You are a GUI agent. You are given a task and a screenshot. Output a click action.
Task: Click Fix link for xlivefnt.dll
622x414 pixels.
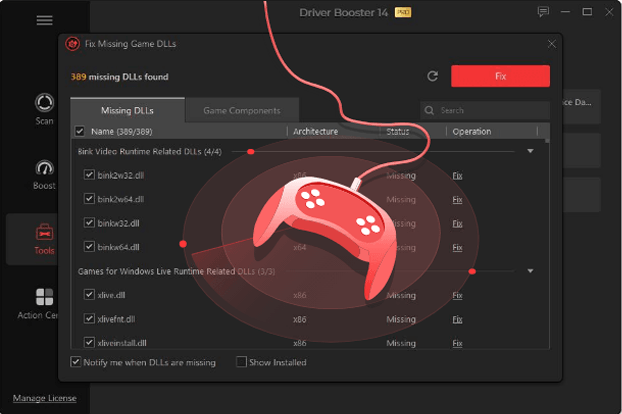tap(457, 319)
